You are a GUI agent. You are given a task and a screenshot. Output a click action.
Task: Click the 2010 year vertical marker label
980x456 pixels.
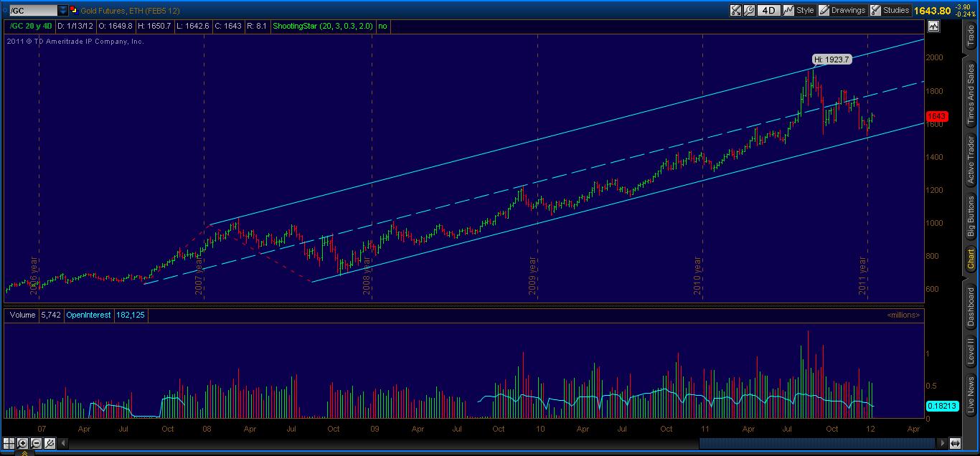698,276
